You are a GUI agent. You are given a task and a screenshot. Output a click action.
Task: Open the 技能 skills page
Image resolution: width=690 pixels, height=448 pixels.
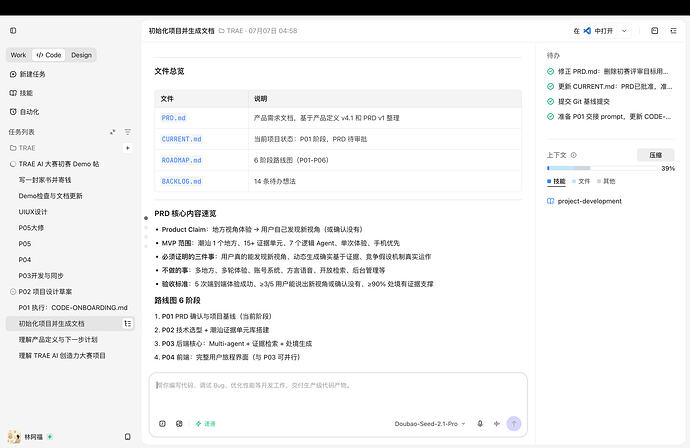(x=21, y=93)
